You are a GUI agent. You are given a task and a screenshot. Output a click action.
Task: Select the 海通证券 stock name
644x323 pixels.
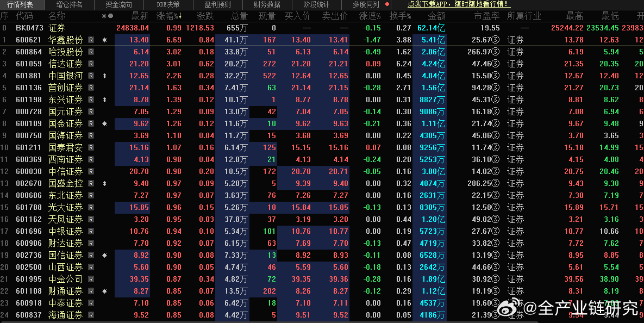[66, 315]
